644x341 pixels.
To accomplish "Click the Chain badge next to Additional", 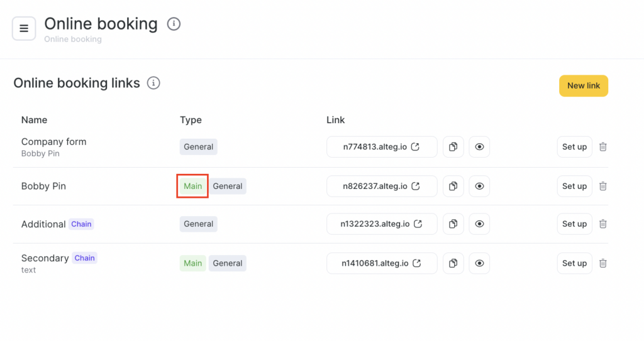I will 81,224.
